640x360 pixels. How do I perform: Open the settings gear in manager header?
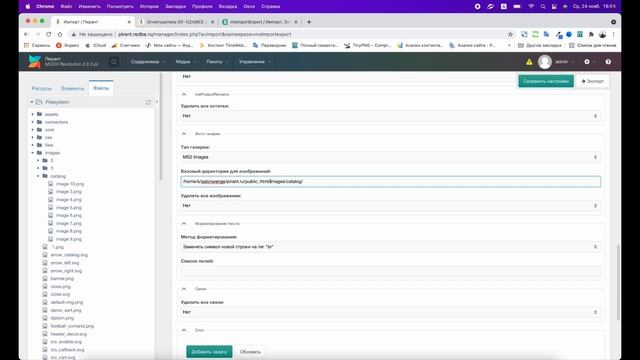coord(587,62)
